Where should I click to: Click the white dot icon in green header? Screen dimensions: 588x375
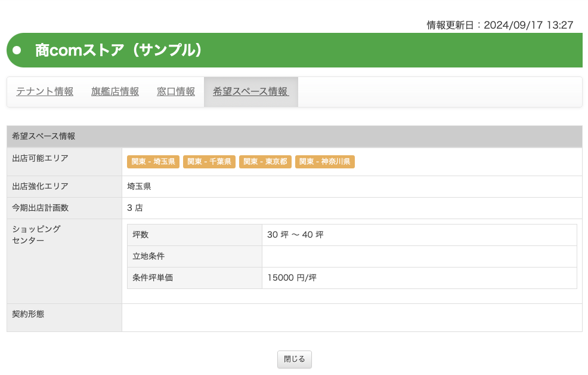(17, 50)
